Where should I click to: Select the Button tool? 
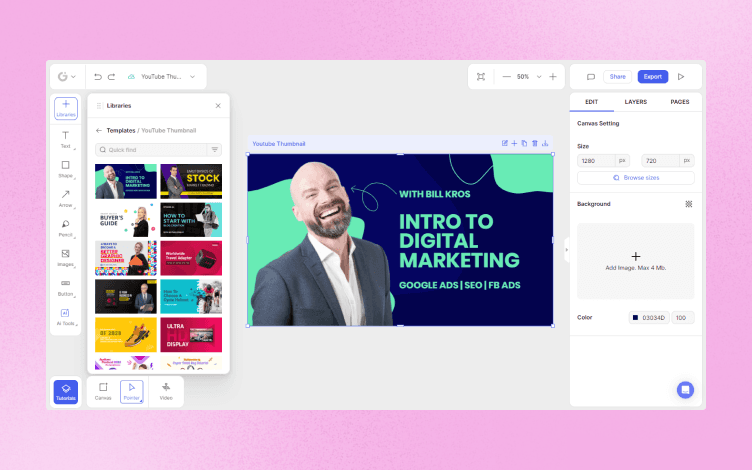(66, 287)
